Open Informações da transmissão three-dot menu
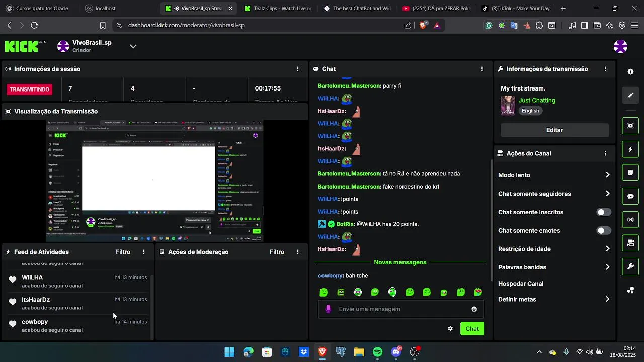The width and height of the screenshot is (644, 362). point(605,69)
